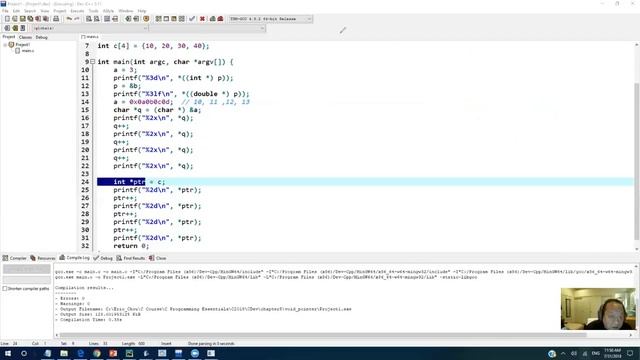Click the Close All toolbar icon
The image size is (640, 360).
46,19
